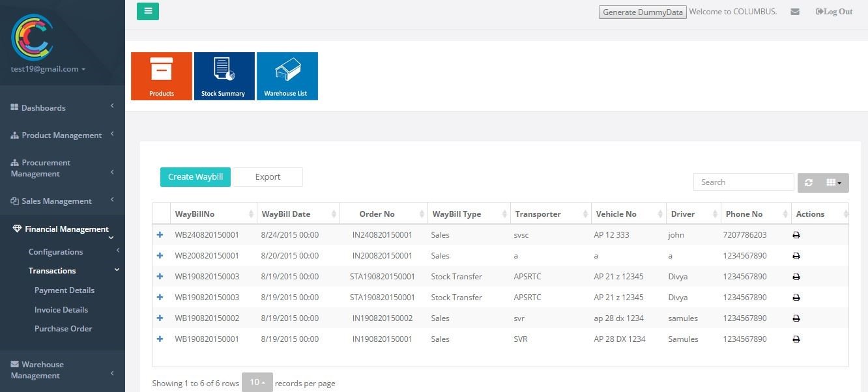Open the records per page dropdown
868x392 pixels.
[257, 382]
